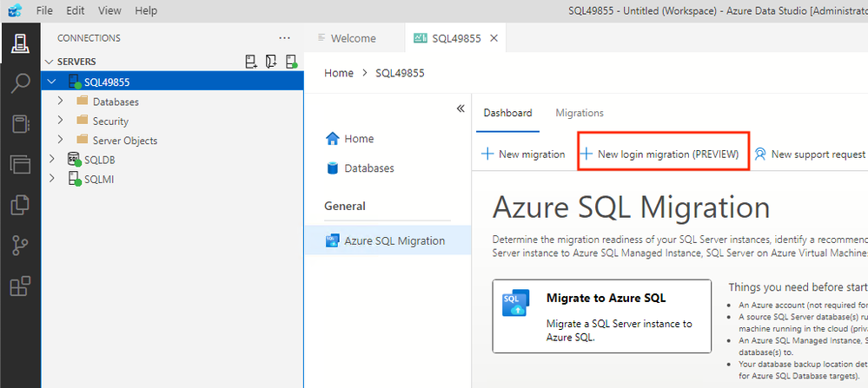Click the New migration button

(523, 155)
